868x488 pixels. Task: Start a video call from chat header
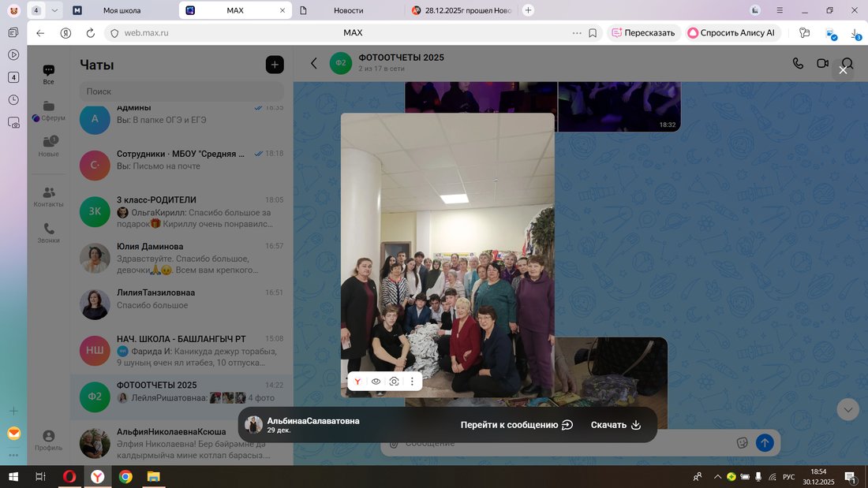[822, 63]
